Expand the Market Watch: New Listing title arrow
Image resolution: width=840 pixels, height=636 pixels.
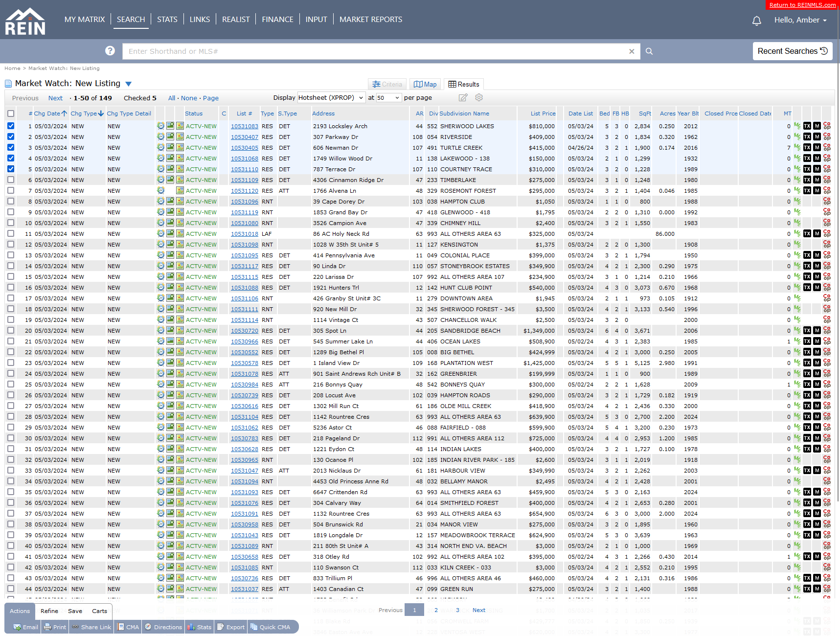coord(128,84)
